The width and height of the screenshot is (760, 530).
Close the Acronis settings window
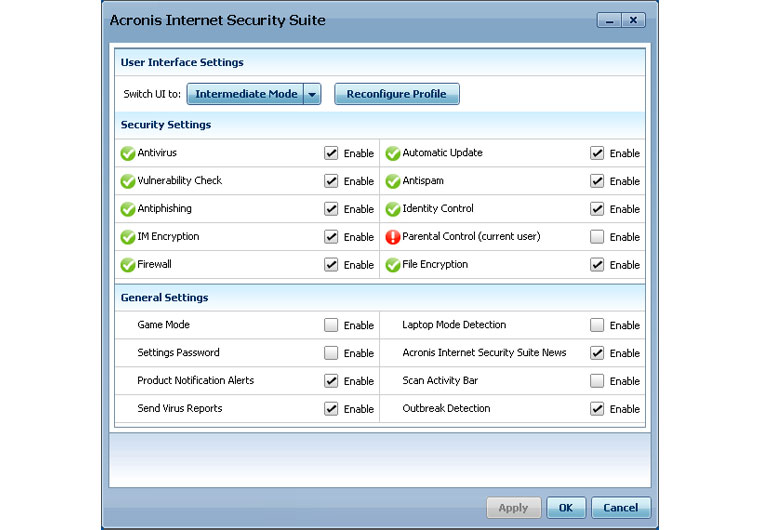coord(633,20)
